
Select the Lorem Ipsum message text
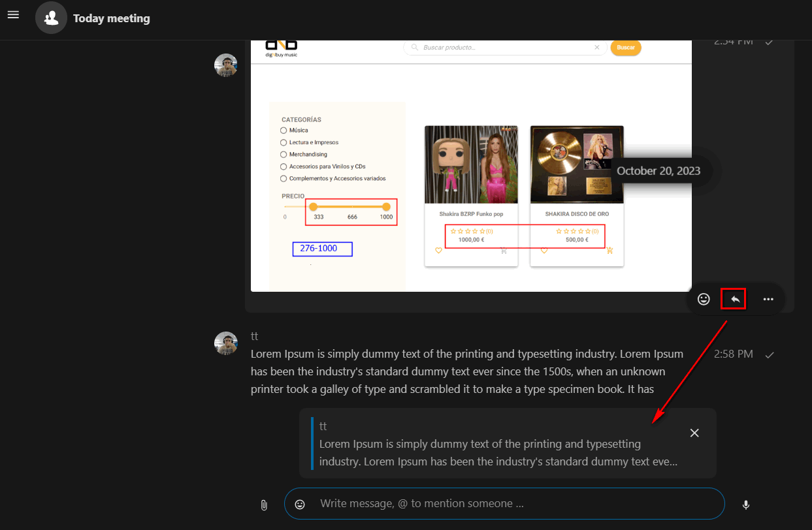pyautogui.click(x=467, y=371)
